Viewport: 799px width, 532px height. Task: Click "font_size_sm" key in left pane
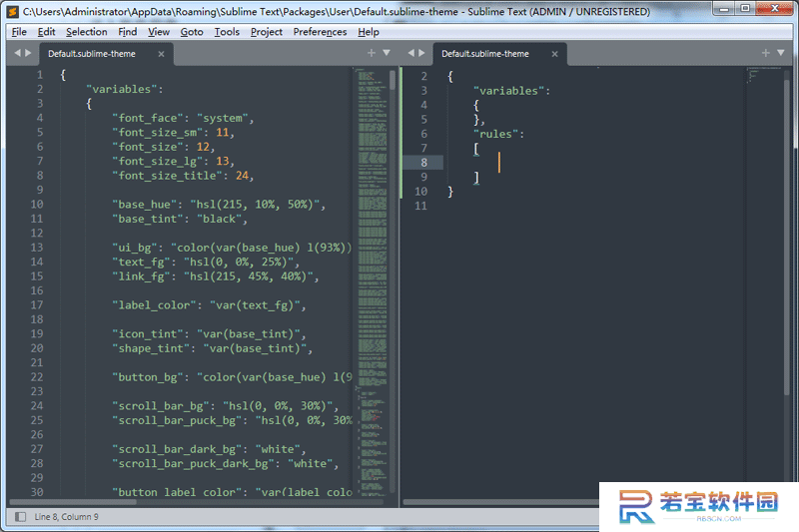pyautogui.click(x=158, y=133)
